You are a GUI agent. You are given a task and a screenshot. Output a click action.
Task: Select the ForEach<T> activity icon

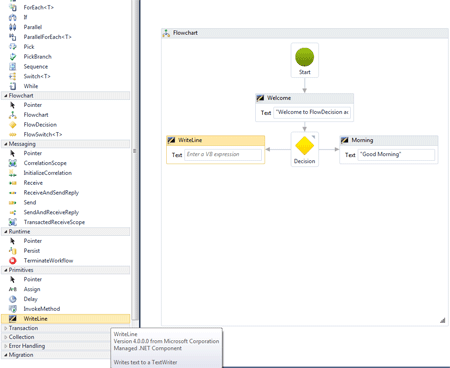click(13, 7)
